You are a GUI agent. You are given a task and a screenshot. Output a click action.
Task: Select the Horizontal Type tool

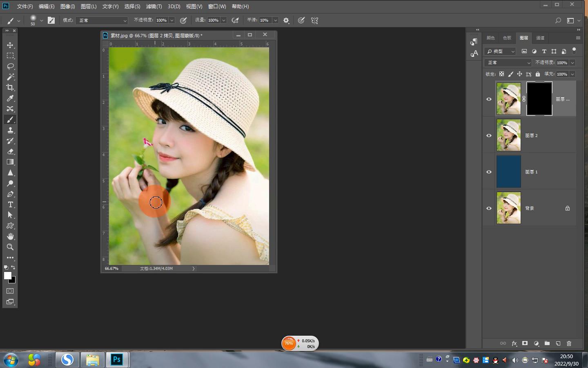point(10,204)
